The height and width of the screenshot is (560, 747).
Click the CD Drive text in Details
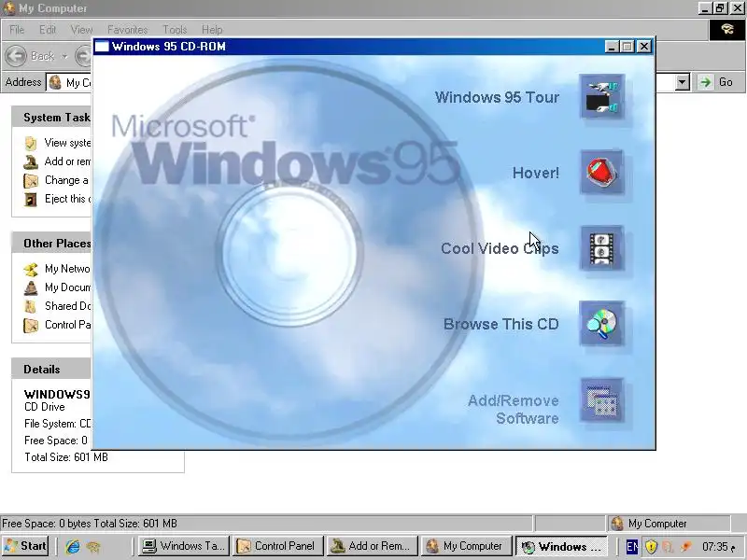44,407
